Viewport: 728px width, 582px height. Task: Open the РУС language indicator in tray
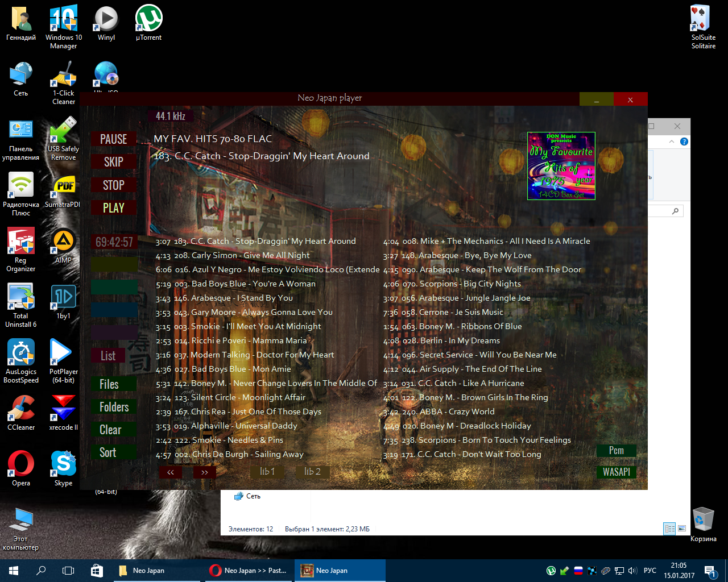[x=650, y=571]
